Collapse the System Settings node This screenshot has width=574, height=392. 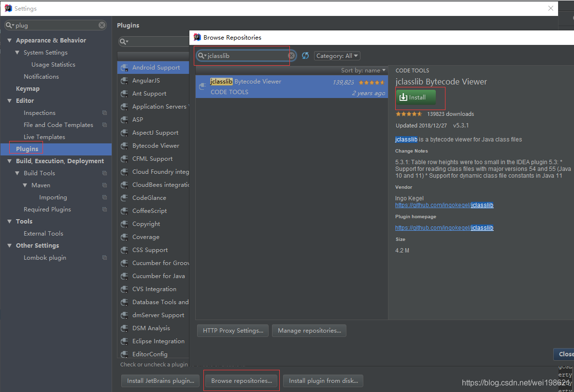(17, 52)
